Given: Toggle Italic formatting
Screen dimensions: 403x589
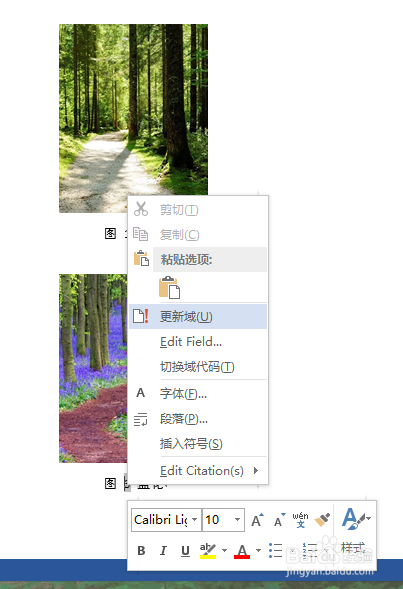Looking at the screenshot, I should (163, 550).
